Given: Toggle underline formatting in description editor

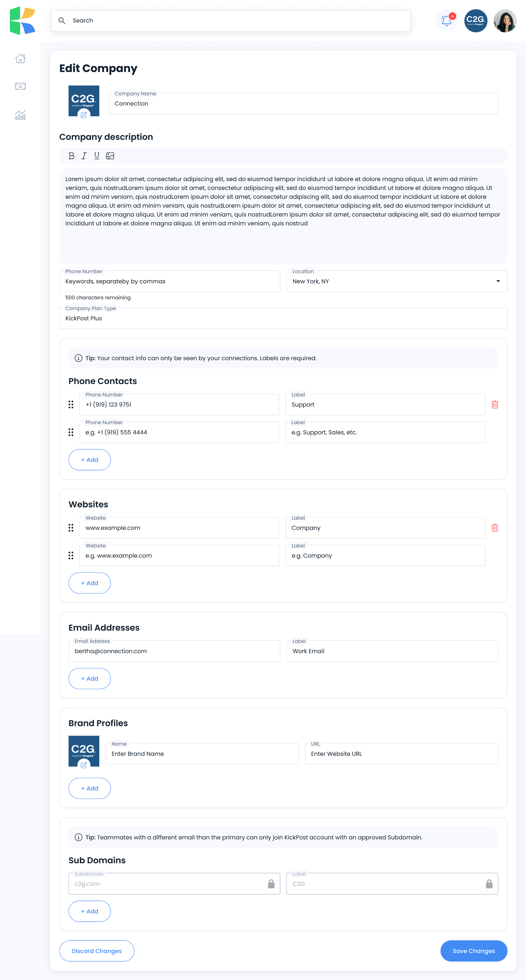Looking at the screenshot, I should point(97,156).
